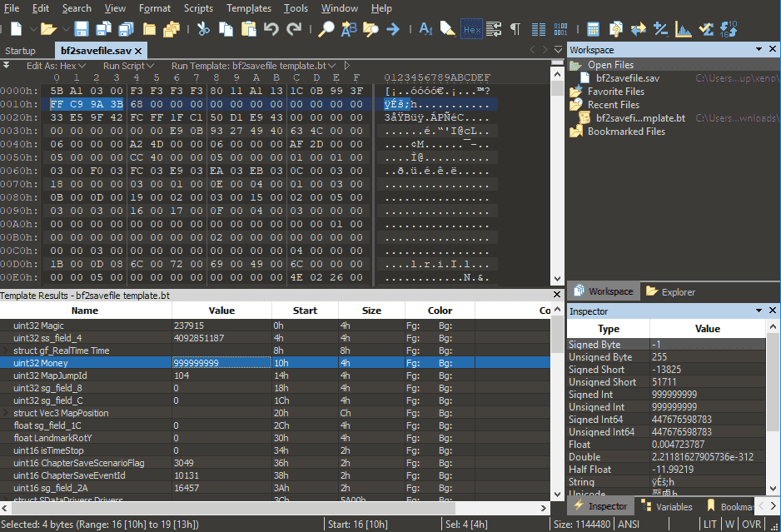Viewport: 781px width, 532px height.
Task: Close the bf2savefile.sav tab
Action: (138, 51)
